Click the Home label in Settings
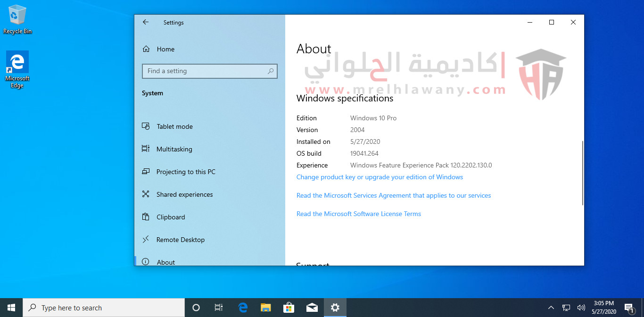Screen dimensions: 644x317 [x=165, y=49]
